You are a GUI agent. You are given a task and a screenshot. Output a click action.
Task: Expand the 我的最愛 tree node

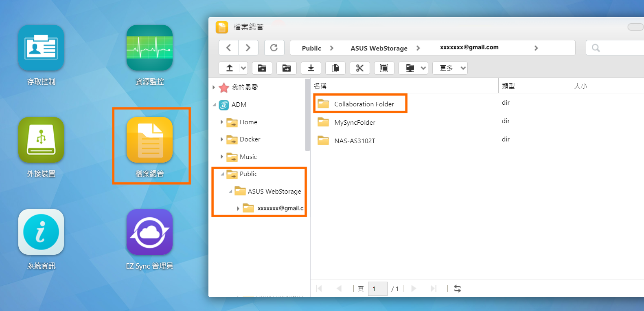pos(214,87)
